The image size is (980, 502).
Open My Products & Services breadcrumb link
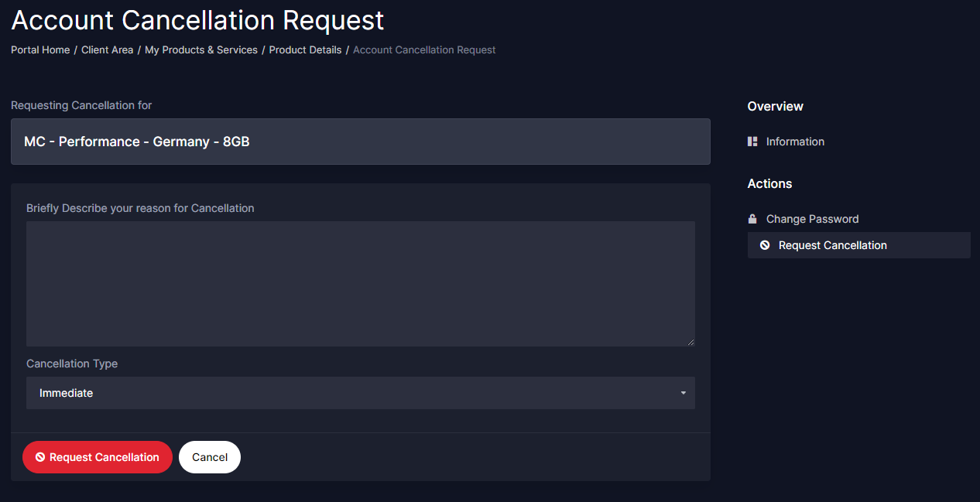[201, 50]
